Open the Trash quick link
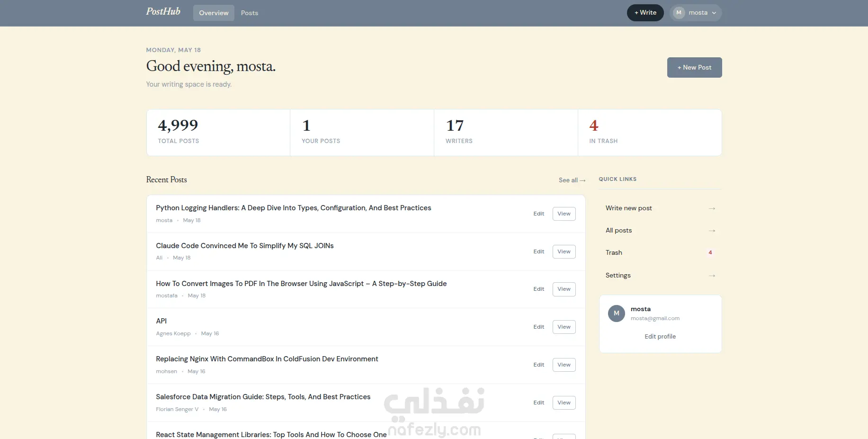The image size is (868, 439). click(x=660, y=252)
